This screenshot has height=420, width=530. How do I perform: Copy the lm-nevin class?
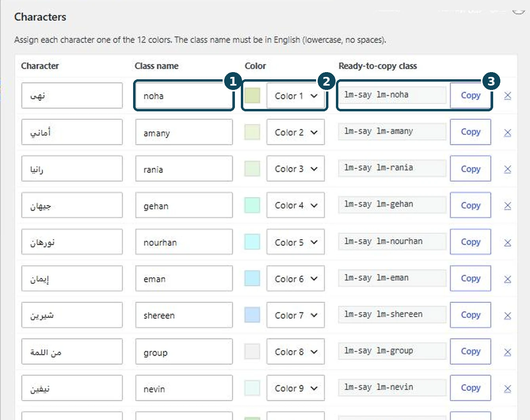pos(470,388)
